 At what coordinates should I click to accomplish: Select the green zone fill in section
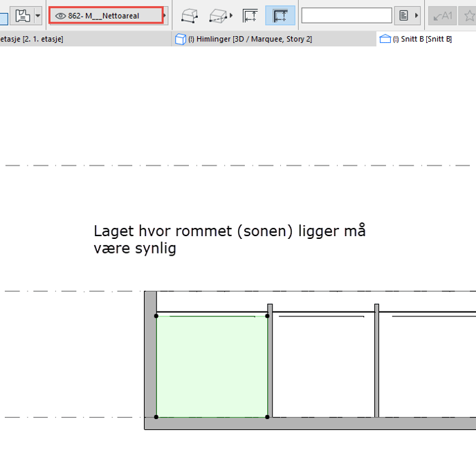[212, 366]
